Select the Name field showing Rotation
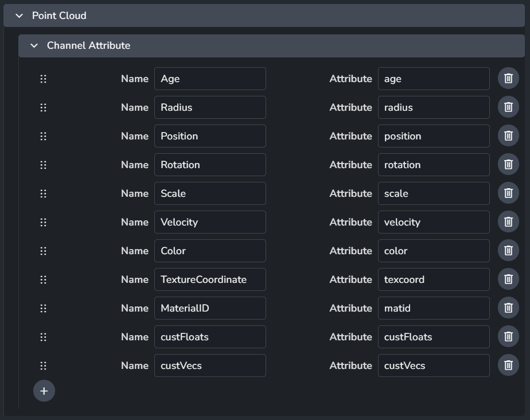This screenshot has width=530, height=420. (210, 165)
